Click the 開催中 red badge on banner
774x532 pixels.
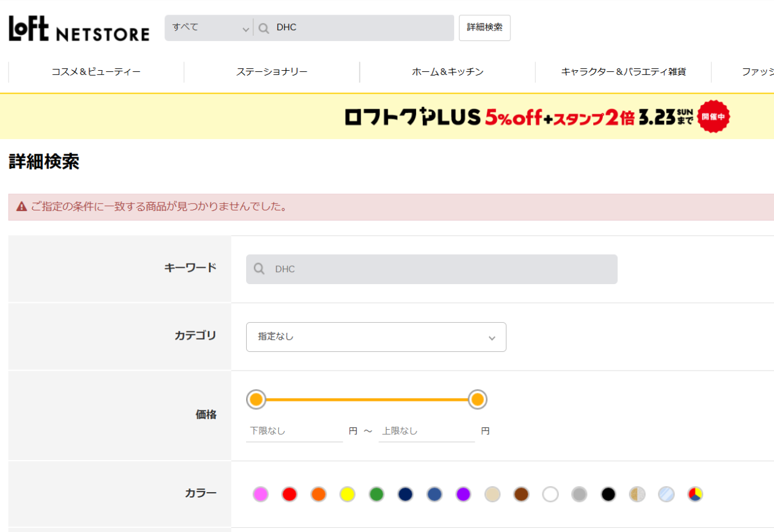[x=714, y=117]
